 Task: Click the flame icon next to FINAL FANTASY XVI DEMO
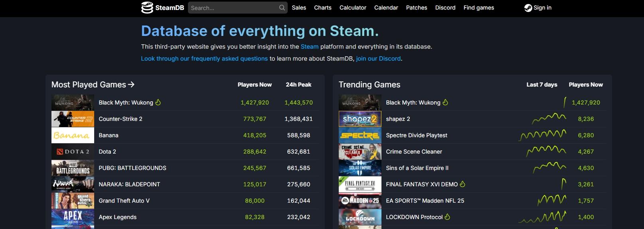pos(462,184)
